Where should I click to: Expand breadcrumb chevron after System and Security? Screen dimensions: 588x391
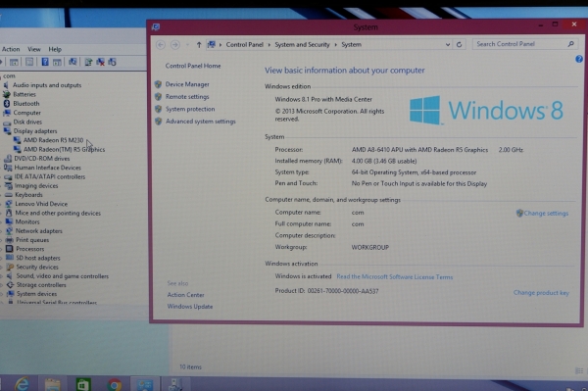tap(335, 45)
